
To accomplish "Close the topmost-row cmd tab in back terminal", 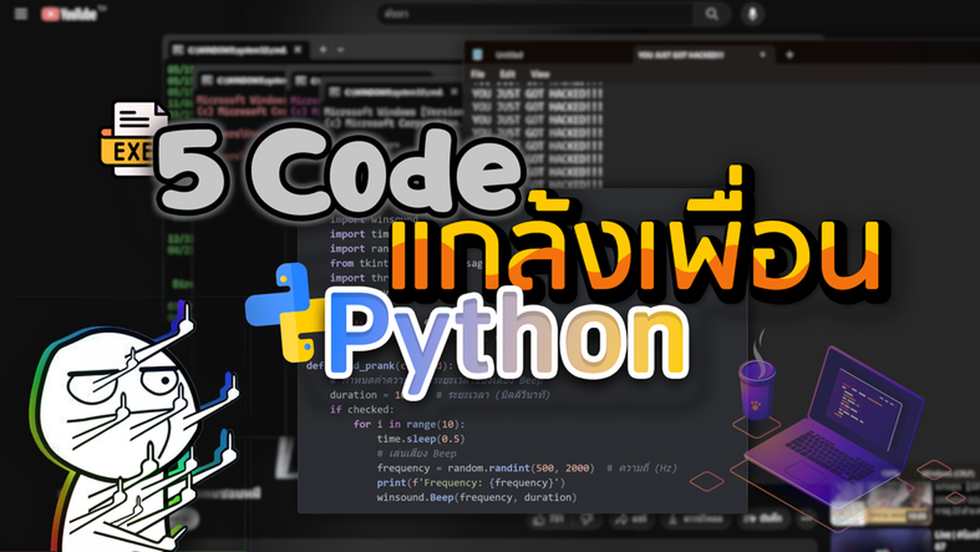I will (x=298, y=50).
